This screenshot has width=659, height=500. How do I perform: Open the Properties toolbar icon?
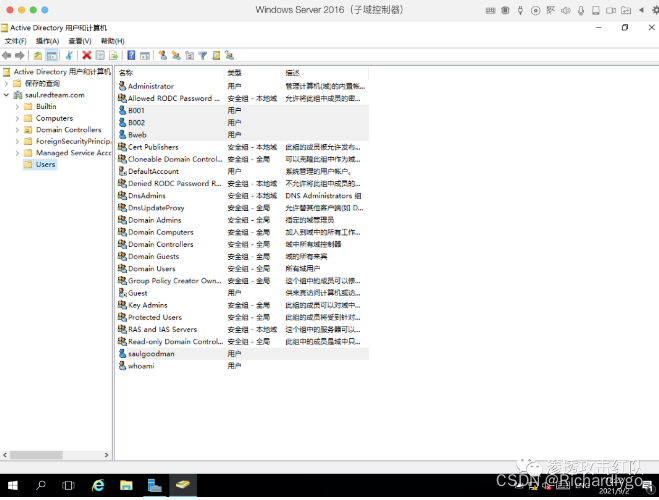coord(100,55)
